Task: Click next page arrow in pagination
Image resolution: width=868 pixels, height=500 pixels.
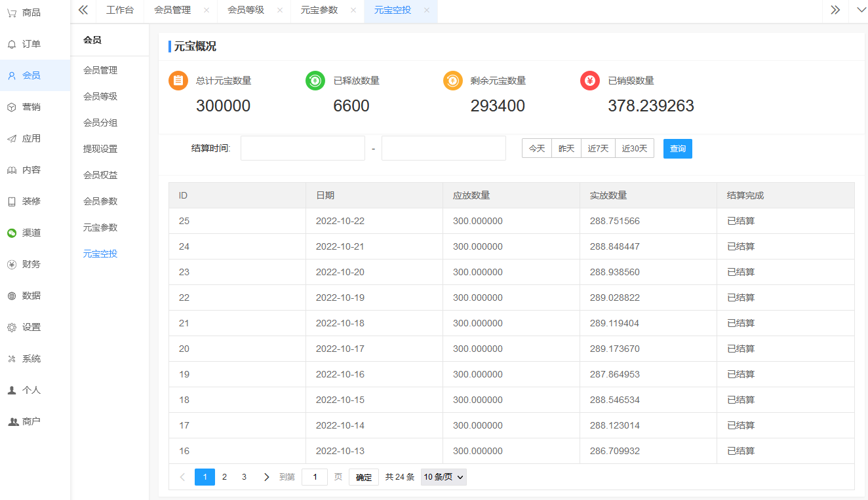Action: (x=266, y=477)
